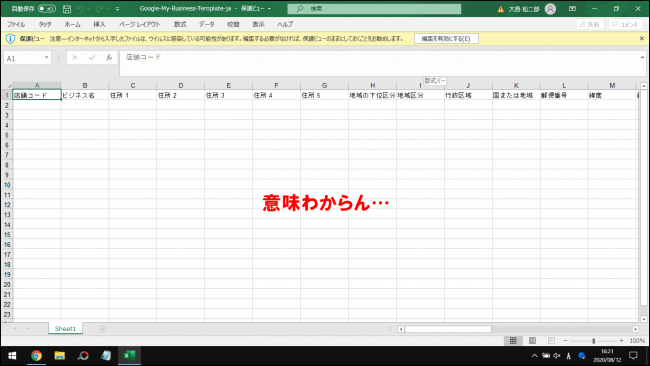
Task: Open the Windows Start button
Action: (12, 356)
